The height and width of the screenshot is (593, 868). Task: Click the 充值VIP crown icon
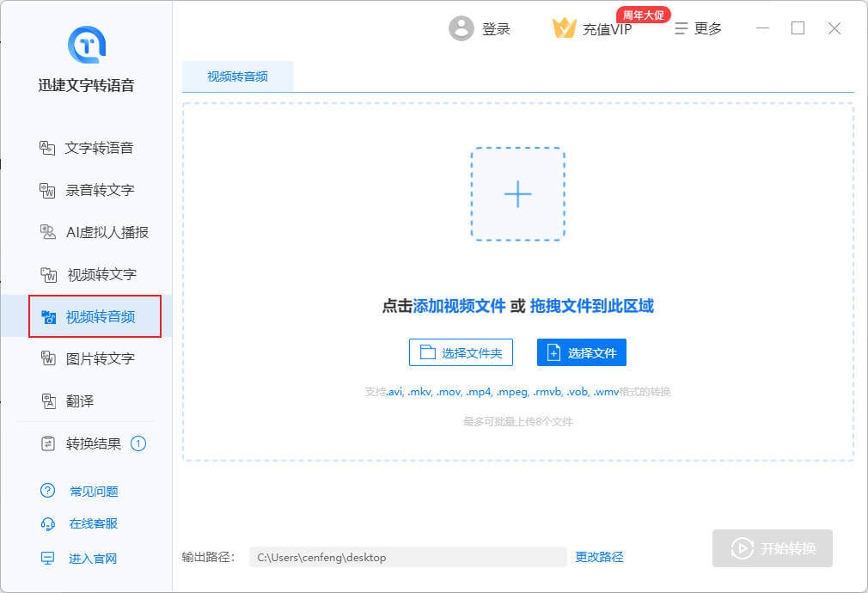coord(564,28)
